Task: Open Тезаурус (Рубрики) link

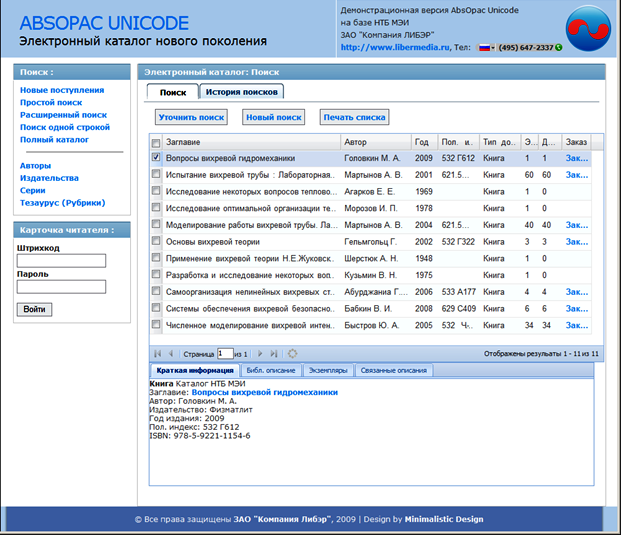Action: click(63, 203)
